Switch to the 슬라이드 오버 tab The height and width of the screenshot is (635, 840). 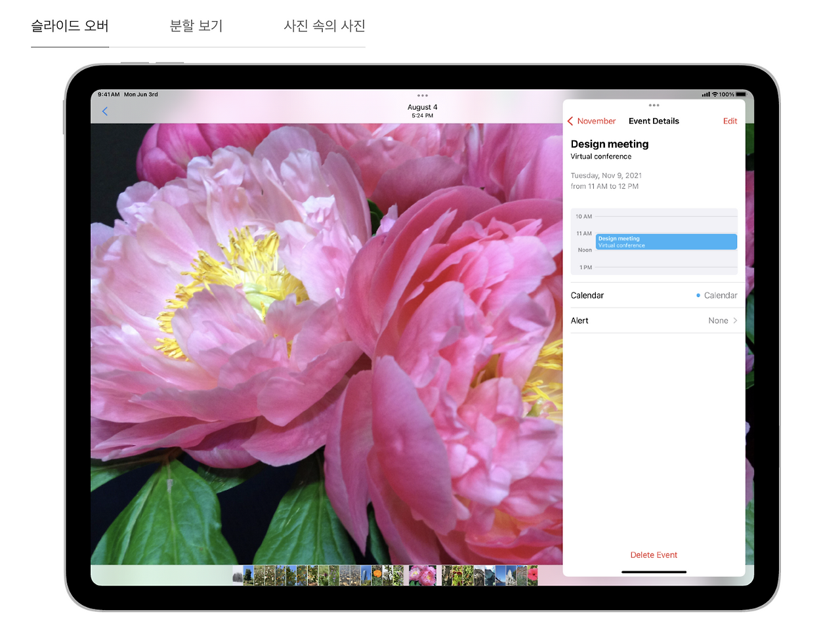70,26
